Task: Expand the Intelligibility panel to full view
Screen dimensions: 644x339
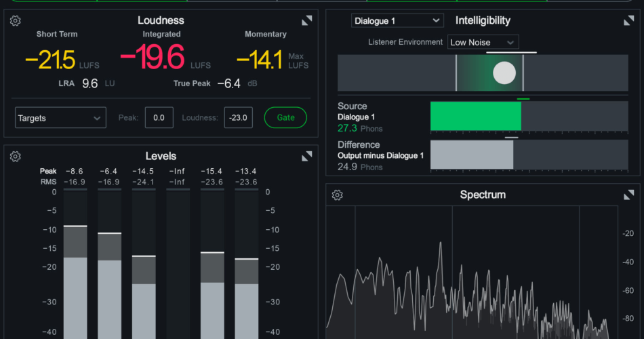Action: pyautogui.click(x=629, y=20)
